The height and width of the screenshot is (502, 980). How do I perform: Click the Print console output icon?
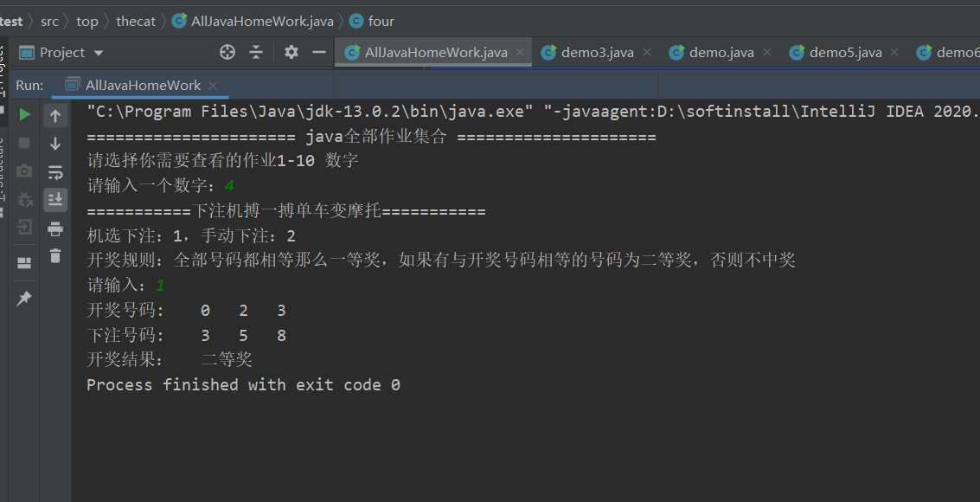[55, 228]
